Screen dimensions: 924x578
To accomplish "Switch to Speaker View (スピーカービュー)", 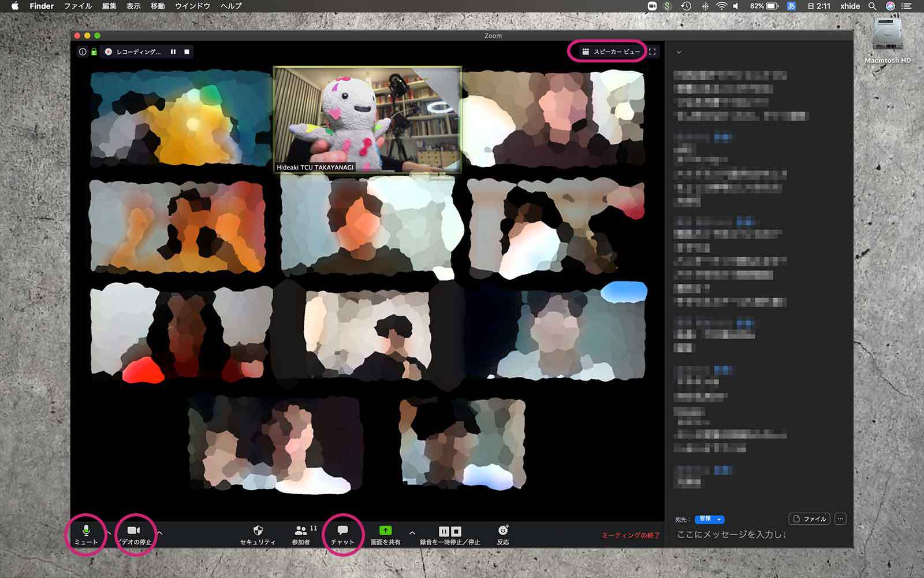I will [x=611, y=52].
